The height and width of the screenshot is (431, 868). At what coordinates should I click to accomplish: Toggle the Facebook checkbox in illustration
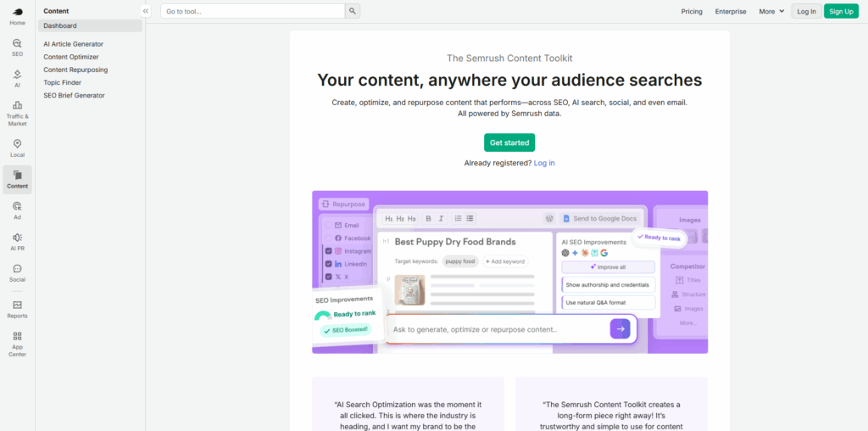[328, 238]
